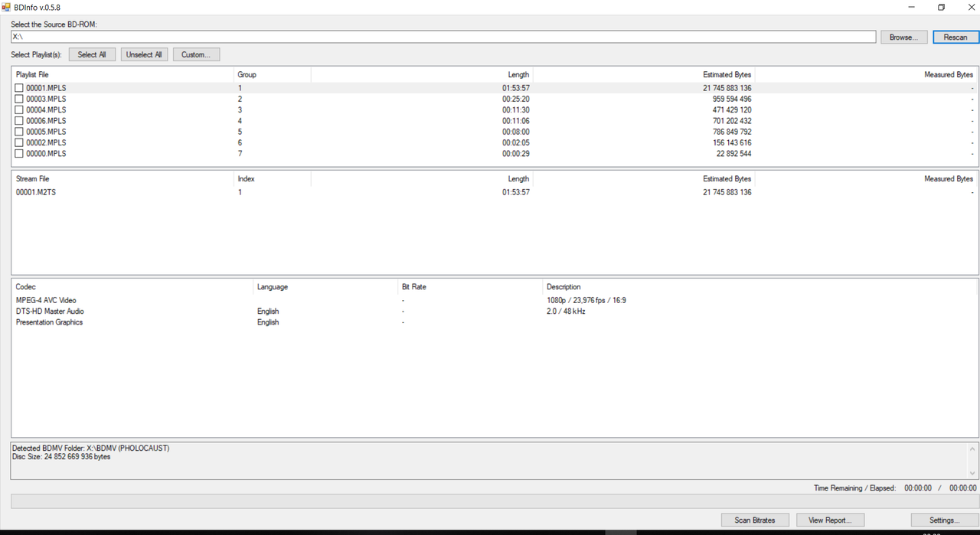The image size is (980, 535).
Task: Click the Language column header
Action: pyautogui.click(x=326, y=287)
